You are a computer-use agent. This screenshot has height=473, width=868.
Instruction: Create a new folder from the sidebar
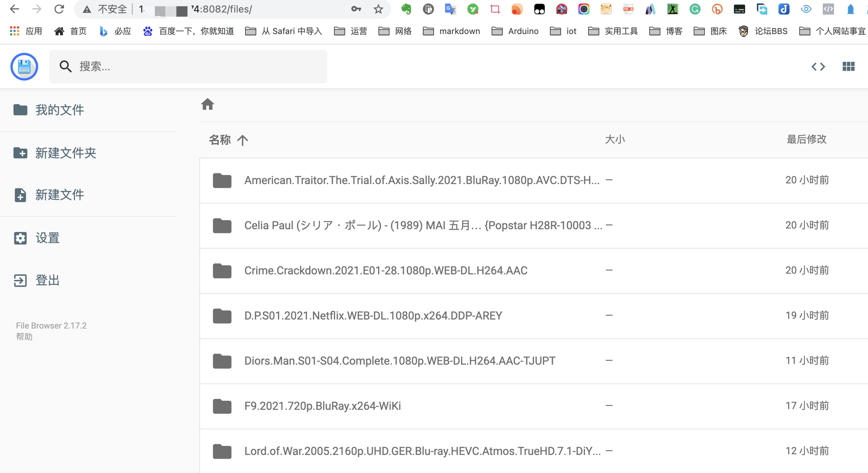pos(66,153)
